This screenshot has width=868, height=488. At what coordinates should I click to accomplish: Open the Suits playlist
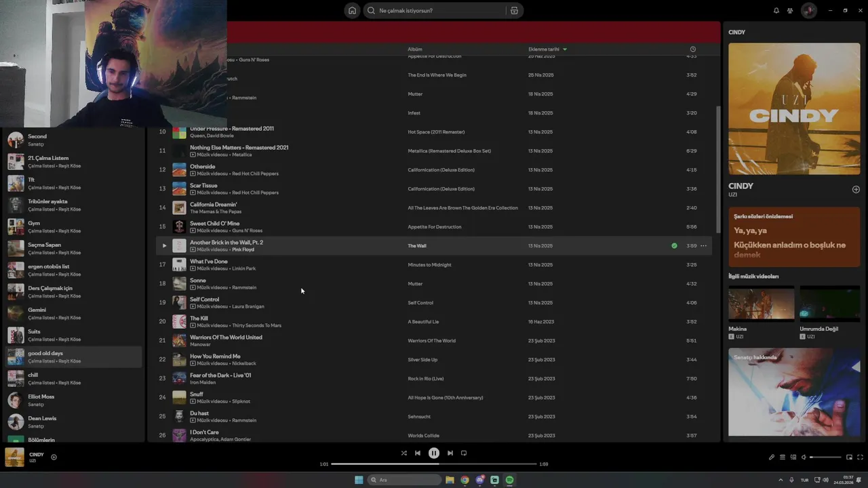[x=73, y=335]
